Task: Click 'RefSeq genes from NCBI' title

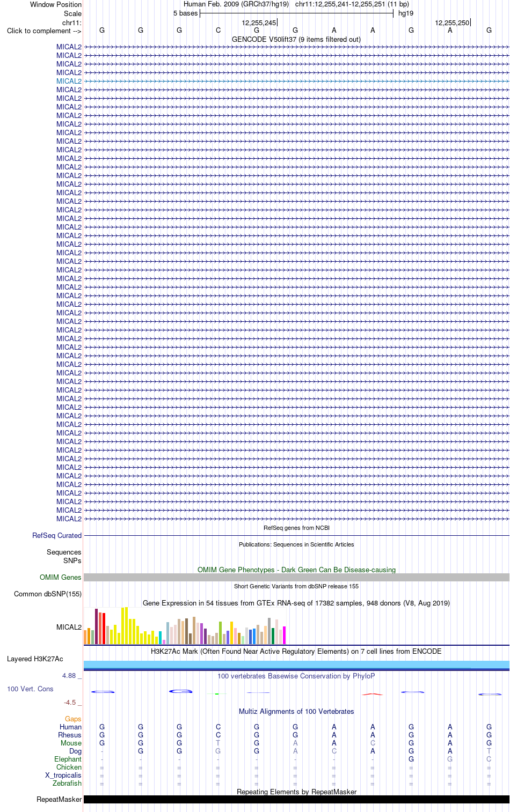Action: click(x=296, y=528)
